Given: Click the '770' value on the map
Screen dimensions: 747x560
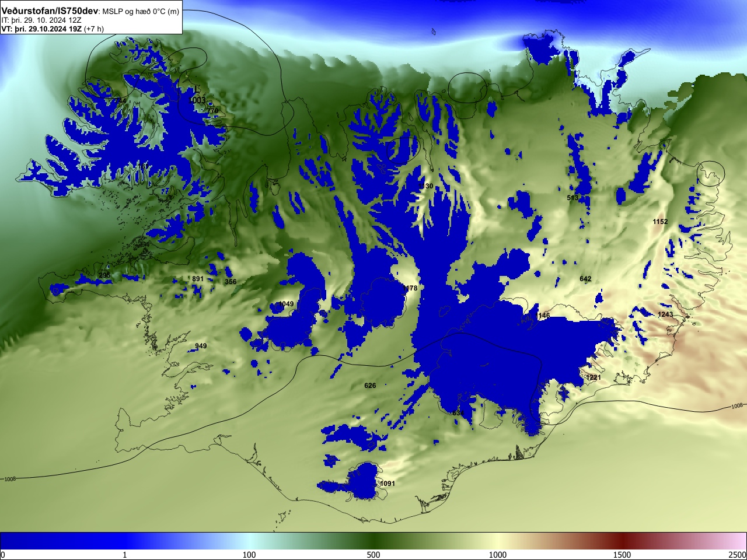Looking at the screenshot, I should (x=212, y=111).
